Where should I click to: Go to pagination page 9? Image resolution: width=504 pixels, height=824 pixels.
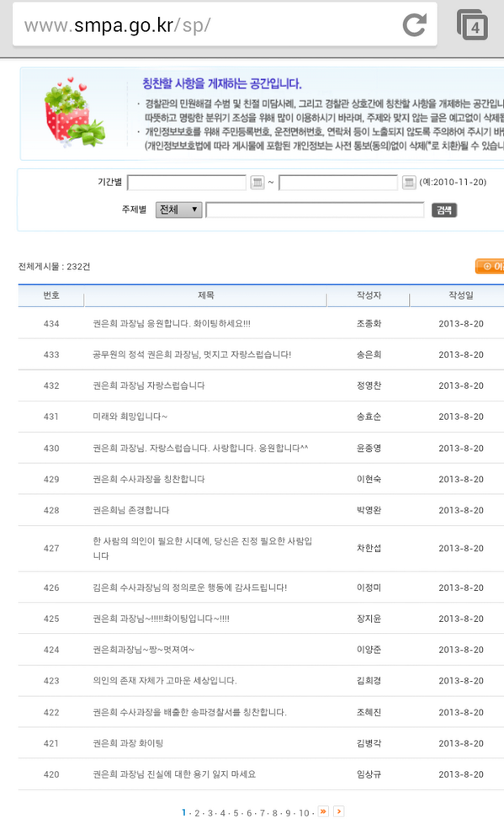[288, 813]
